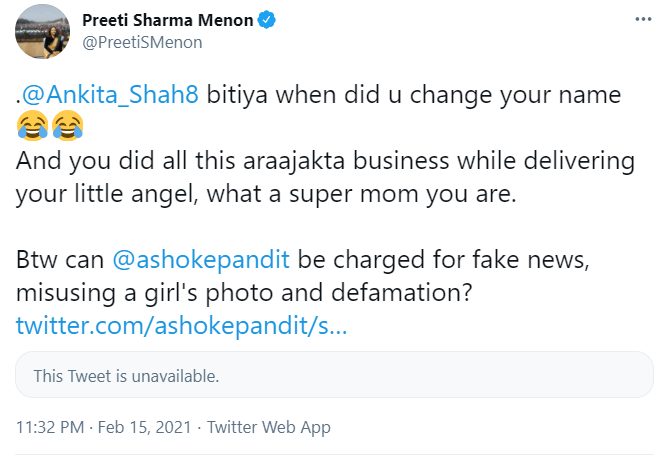Image resolution: width=669 pixels, height=457 pixels.
Task: Click the 'This Tweet is unavailable.' text
Action: (126, 376)
